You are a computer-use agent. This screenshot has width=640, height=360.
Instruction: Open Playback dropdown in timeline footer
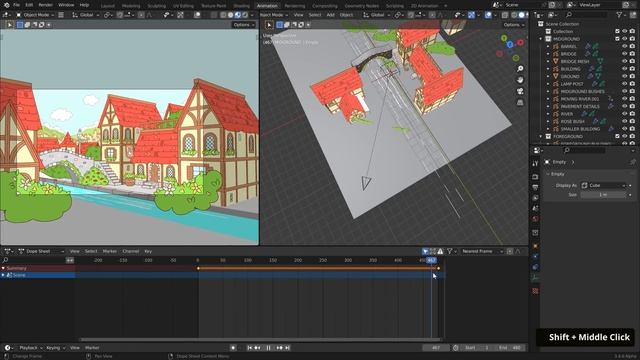[x=31, y=348]
